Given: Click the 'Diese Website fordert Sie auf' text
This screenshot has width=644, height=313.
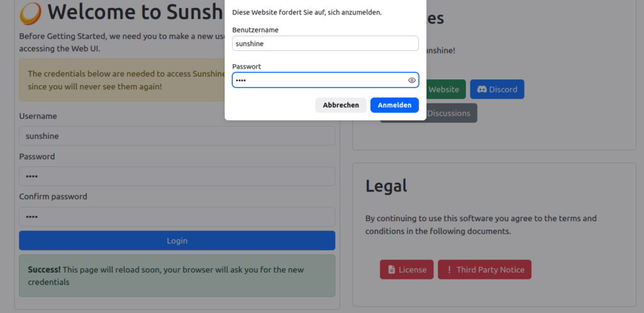Looking at the screenshot, I should click(x=307, y=13).
